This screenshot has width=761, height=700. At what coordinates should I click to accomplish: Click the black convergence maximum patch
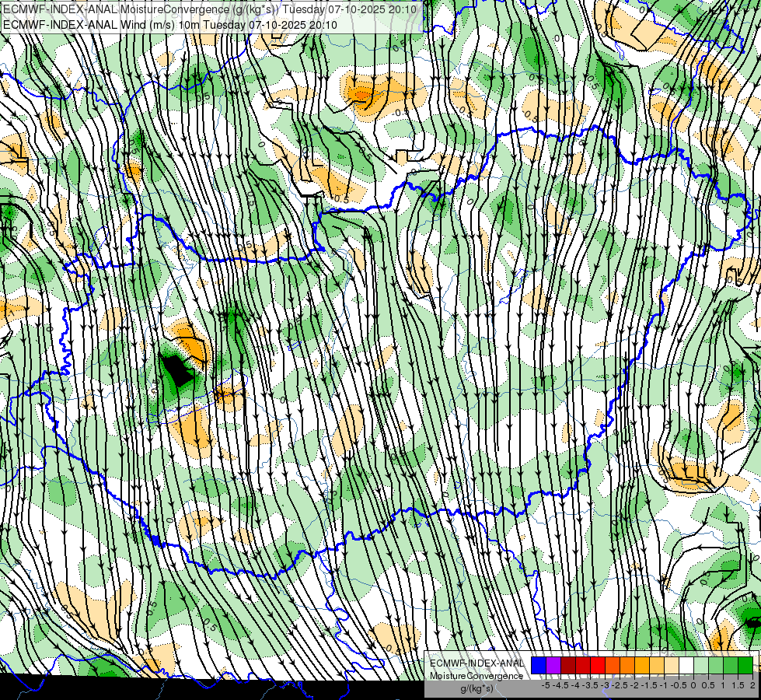178,371
